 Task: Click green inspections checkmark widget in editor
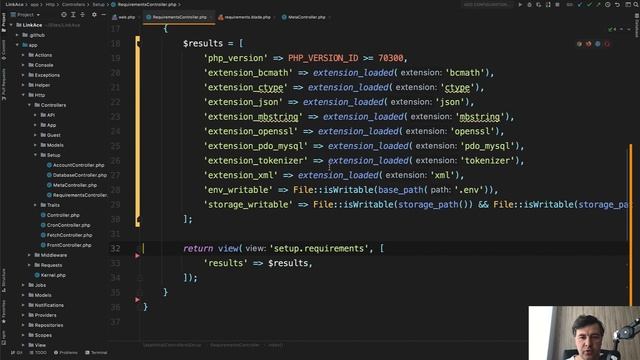tap(612, 29)
